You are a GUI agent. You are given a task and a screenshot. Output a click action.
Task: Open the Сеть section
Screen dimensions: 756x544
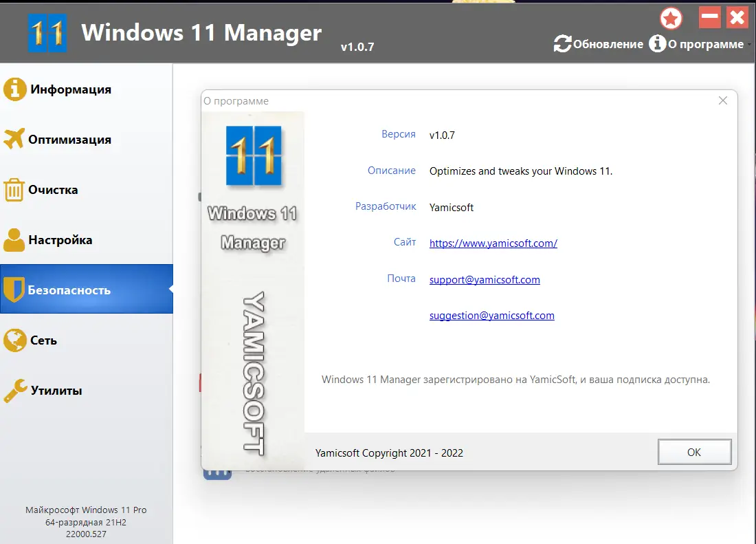click(87, 340)
